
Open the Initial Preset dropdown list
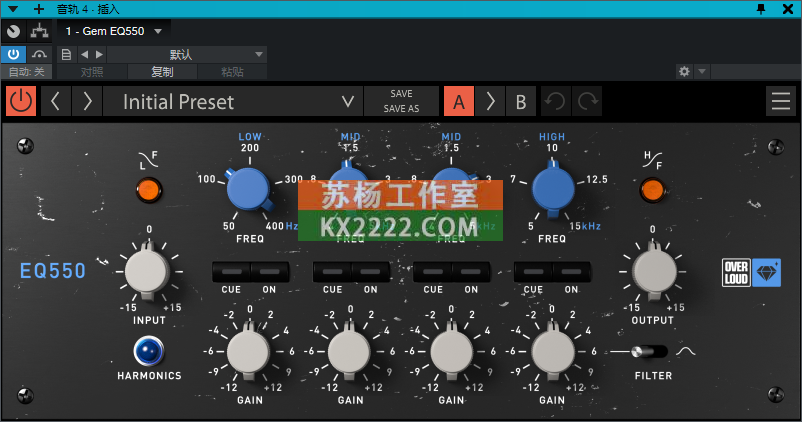tap(233, 101)
